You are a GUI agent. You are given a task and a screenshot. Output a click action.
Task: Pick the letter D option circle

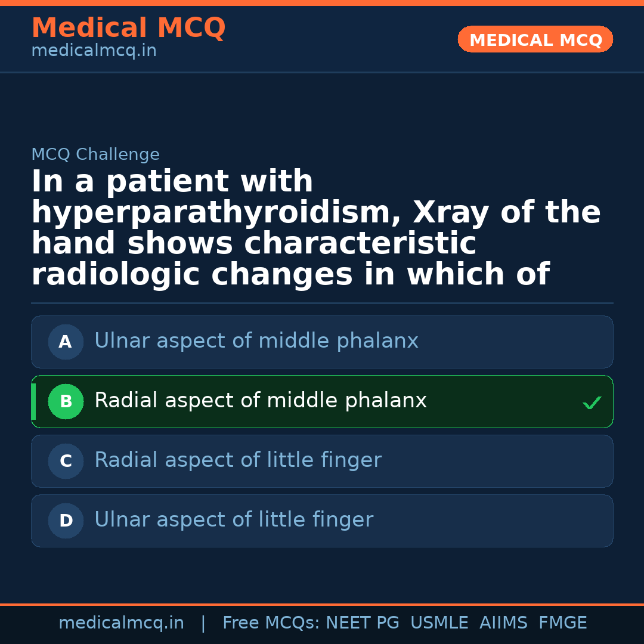click(66, 521)
